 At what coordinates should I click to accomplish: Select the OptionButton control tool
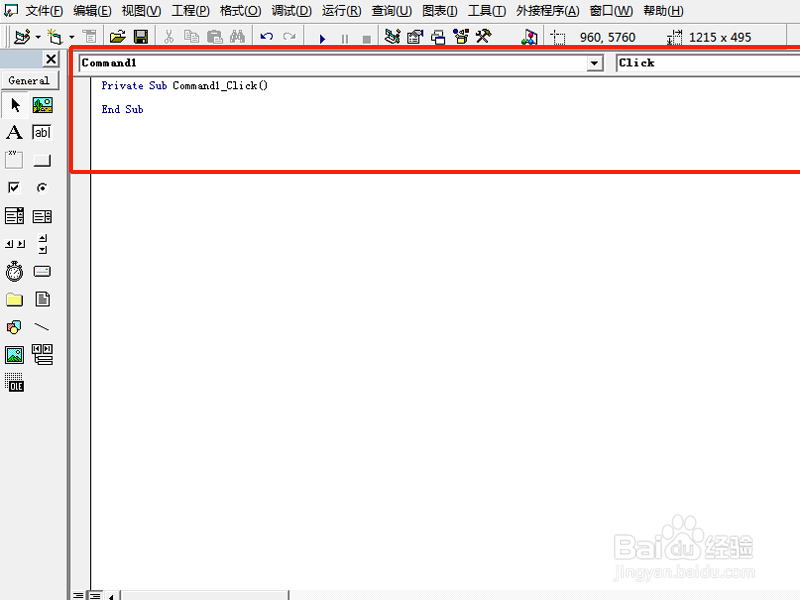42,188
